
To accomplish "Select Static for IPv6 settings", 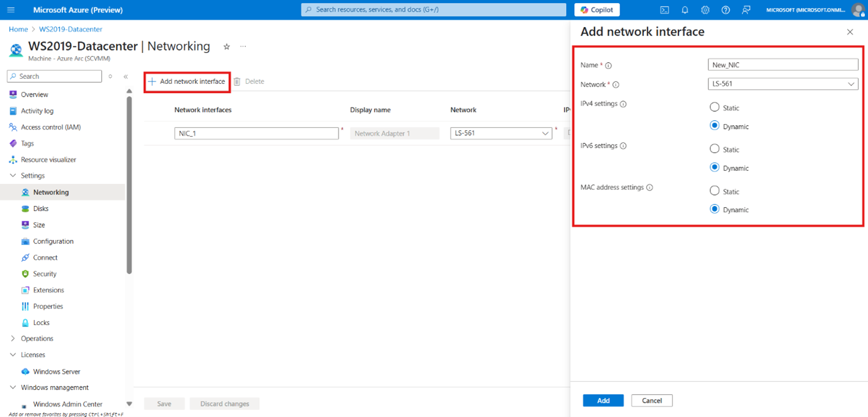I will click(714, 149).
